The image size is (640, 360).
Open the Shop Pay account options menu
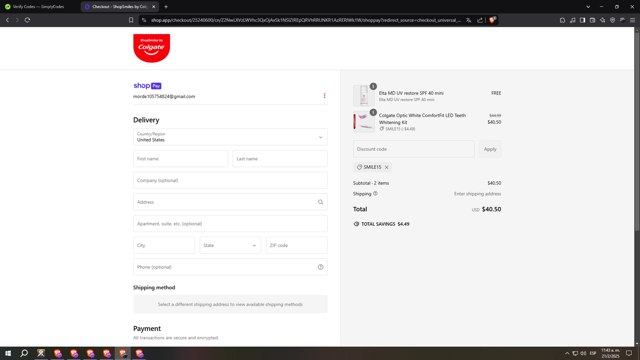coord(324,96)
